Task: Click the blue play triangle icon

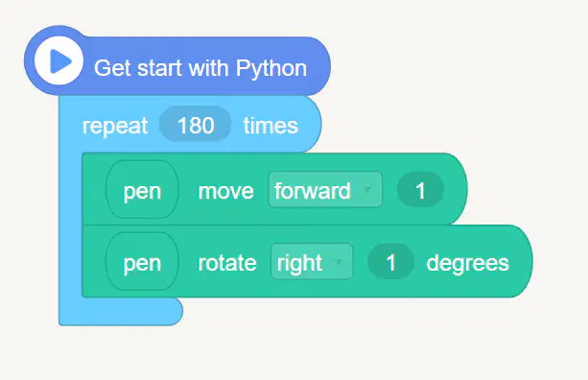Action: [60, 60]
